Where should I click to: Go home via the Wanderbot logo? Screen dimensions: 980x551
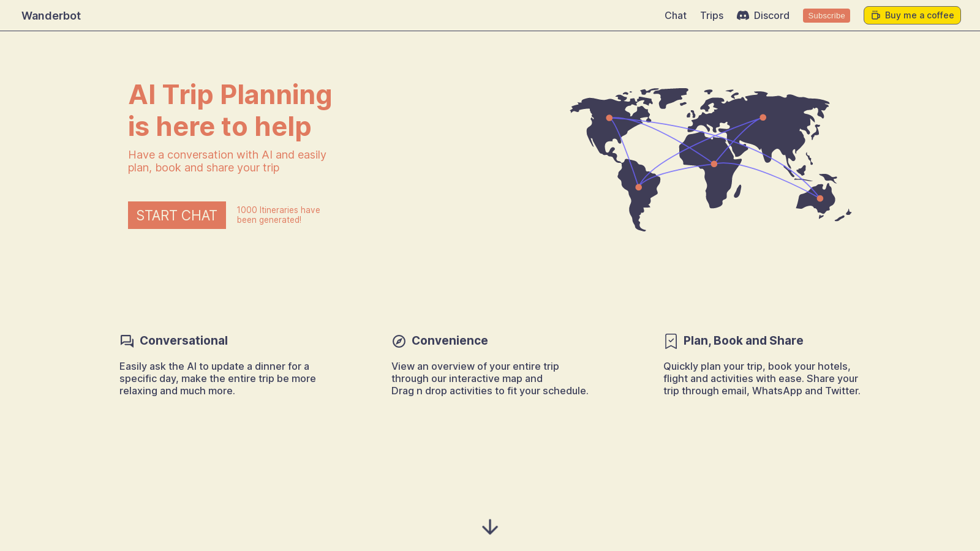pos(51,15)
